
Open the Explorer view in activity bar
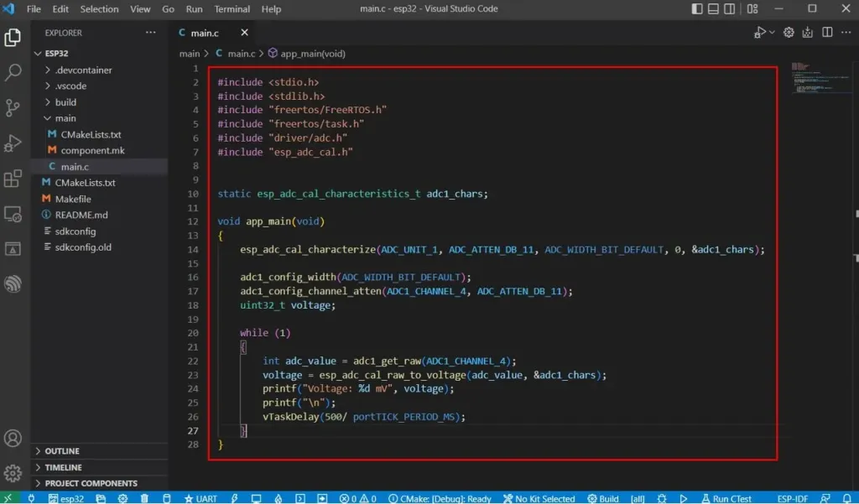(x=13, y=37)
